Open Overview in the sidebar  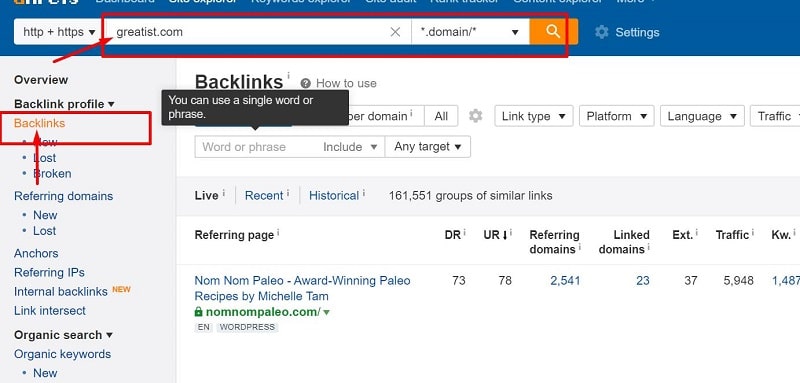click(x=41, y=80)
